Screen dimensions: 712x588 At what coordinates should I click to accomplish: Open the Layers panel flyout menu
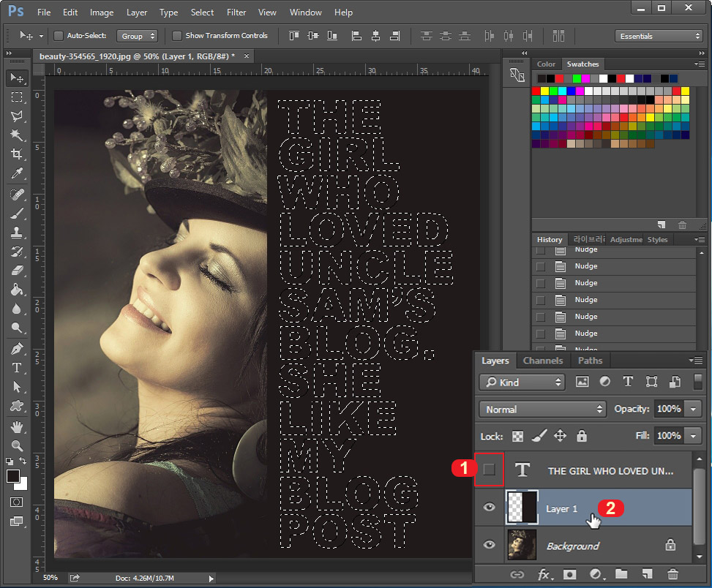tap(695, 361)
